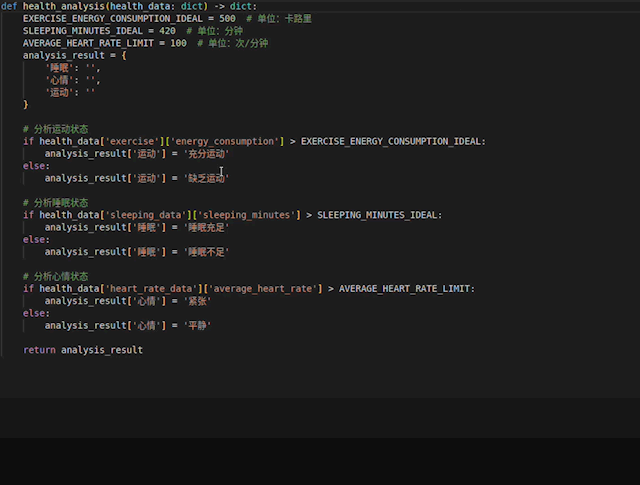This screenshot has height=485, width=640.
Task: Click the comment # 分析运动状态
Action: pos(56,129)
